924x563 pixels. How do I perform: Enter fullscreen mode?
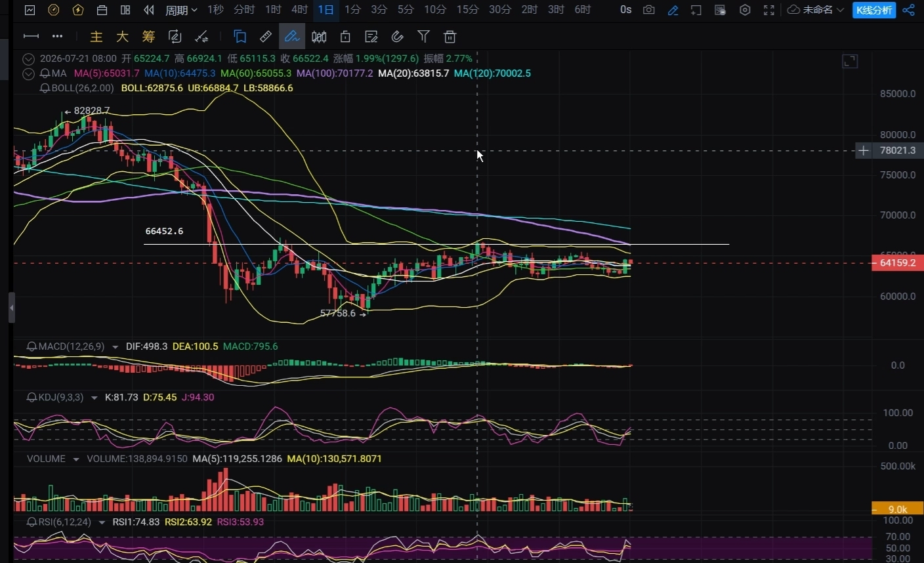click(x=768, y=10)
